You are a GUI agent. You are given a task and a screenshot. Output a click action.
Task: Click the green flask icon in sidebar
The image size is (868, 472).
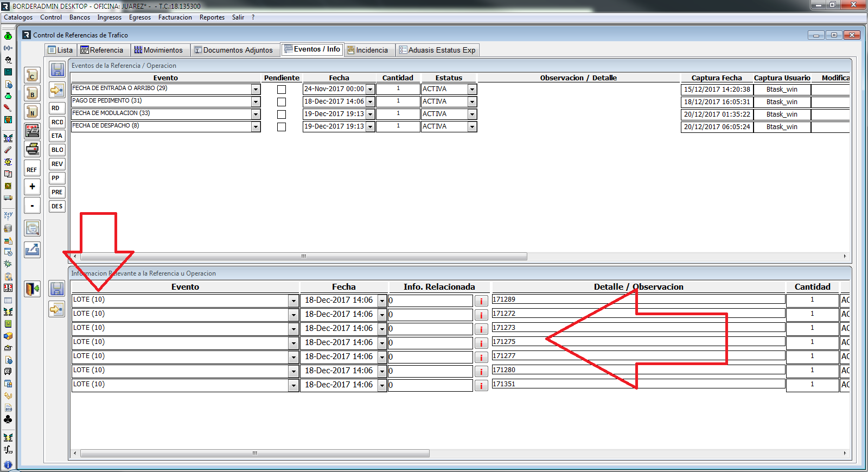tap(8, 95)
